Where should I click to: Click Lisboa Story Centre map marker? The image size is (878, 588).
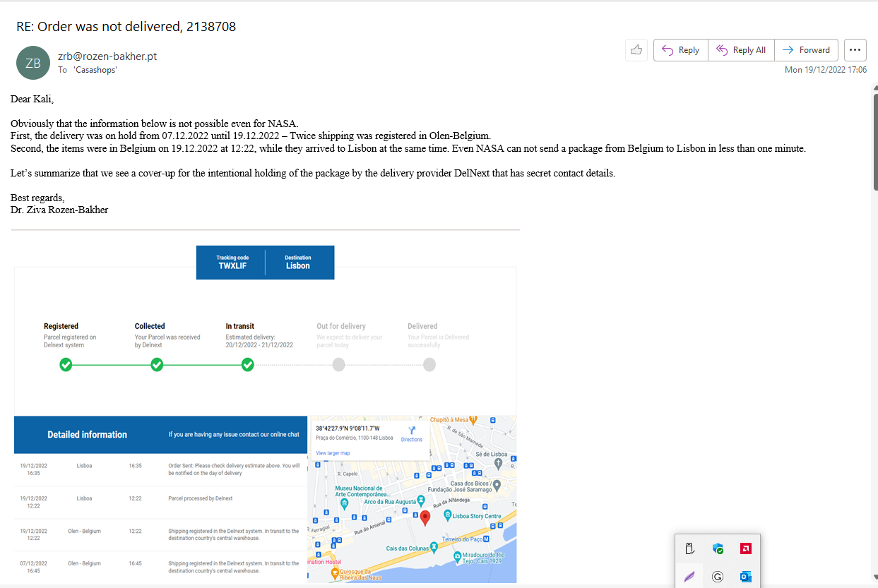click(448, 516)
